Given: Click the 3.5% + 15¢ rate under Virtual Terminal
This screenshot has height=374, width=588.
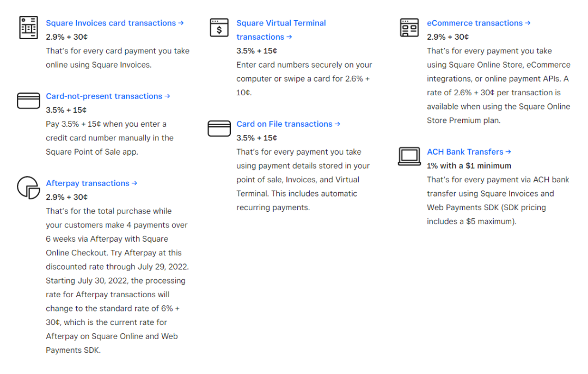Looking at the screenshot, I should point(257,51).
